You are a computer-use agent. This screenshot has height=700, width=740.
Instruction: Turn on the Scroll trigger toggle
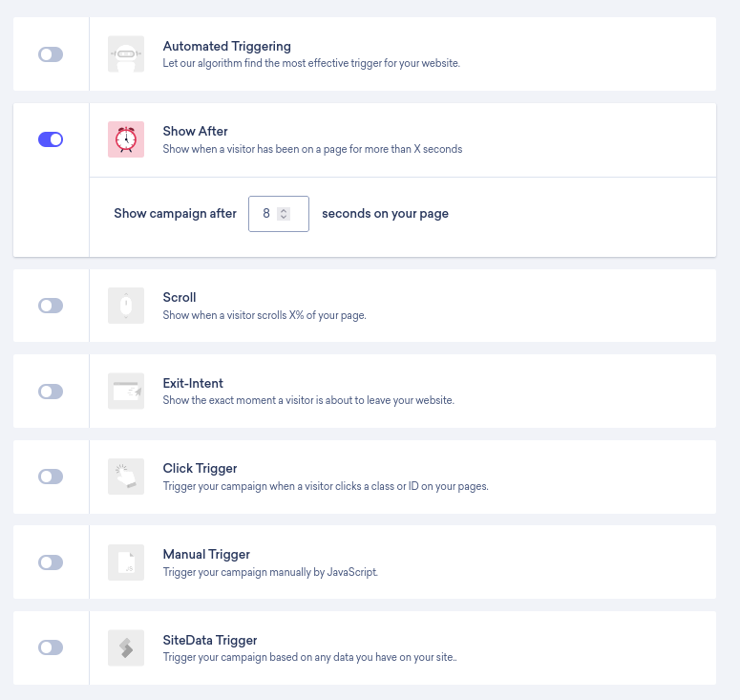tap(51, 306)
